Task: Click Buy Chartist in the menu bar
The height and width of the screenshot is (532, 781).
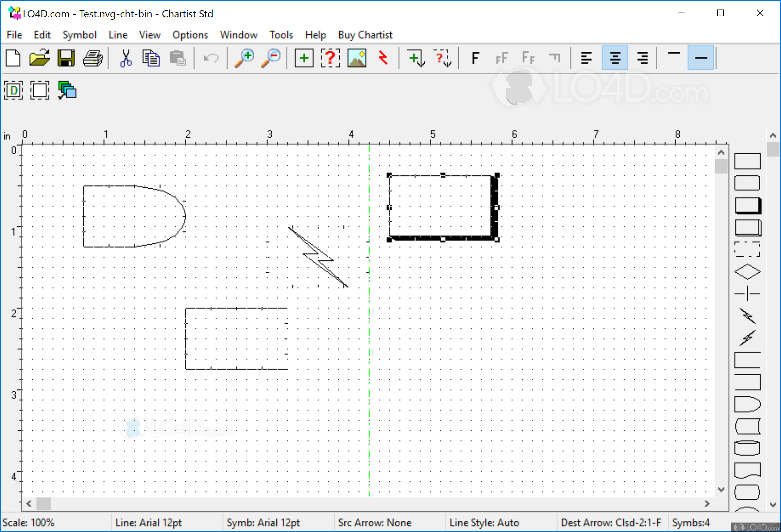Action: tap(365, 35)
